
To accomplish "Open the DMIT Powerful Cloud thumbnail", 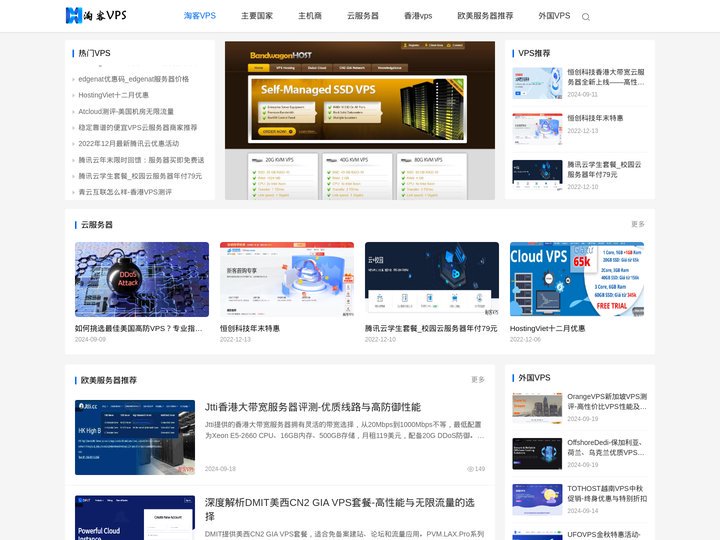I will coord(135,518).
